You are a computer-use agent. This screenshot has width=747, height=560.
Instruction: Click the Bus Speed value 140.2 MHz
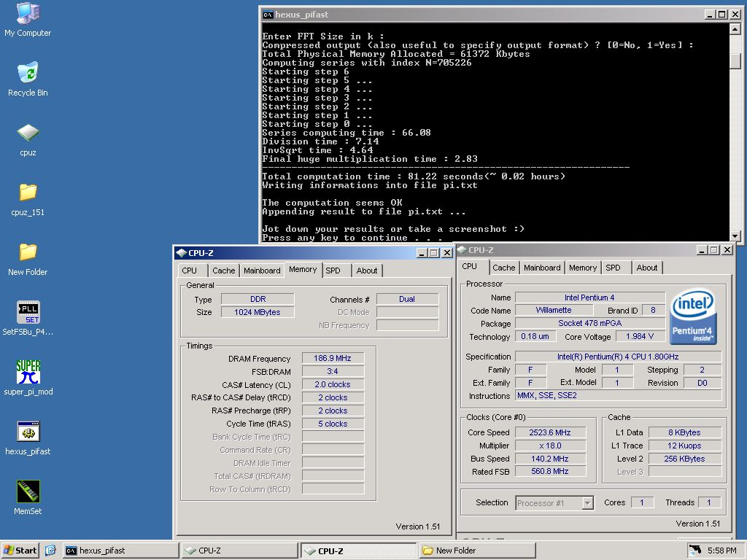pyautogui.click(x=550, y=459)
